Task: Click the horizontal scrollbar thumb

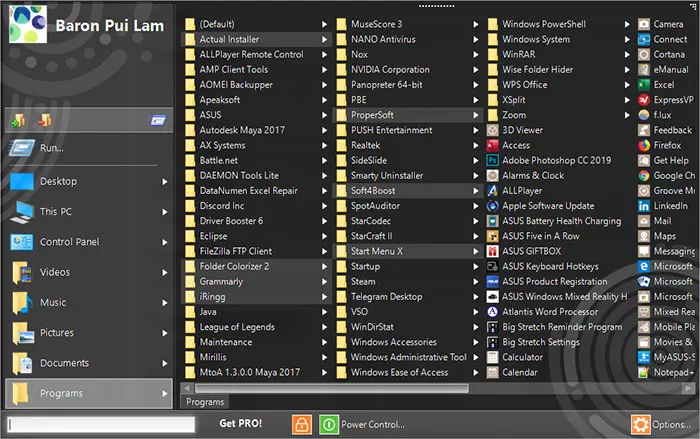Action: pos(332,389)
